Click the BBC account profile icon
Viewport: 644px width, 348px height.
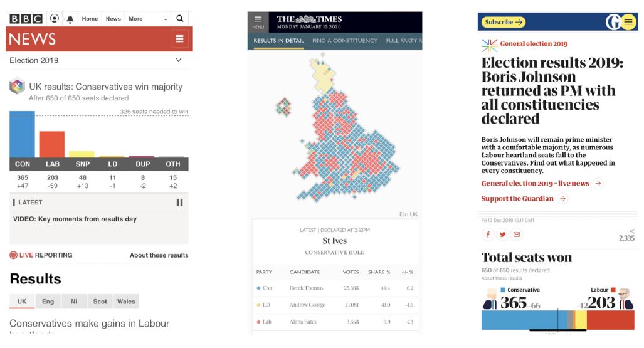click(55, 19)
